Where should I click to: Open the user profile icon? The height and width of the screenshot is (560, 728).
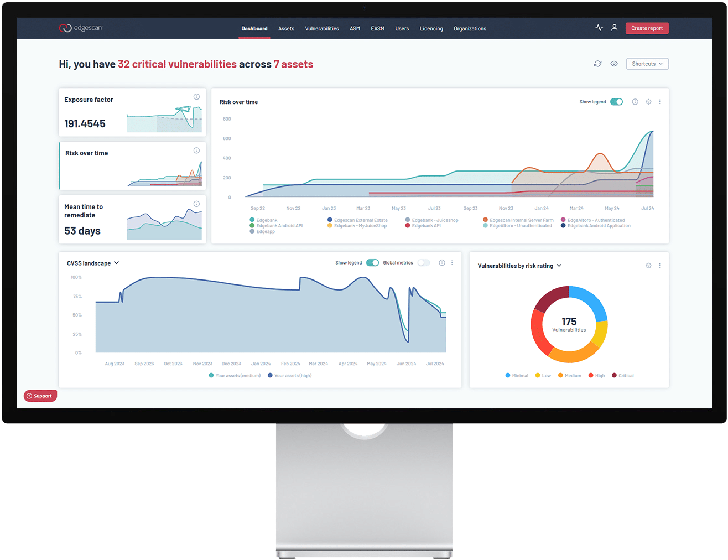(614, 28)
